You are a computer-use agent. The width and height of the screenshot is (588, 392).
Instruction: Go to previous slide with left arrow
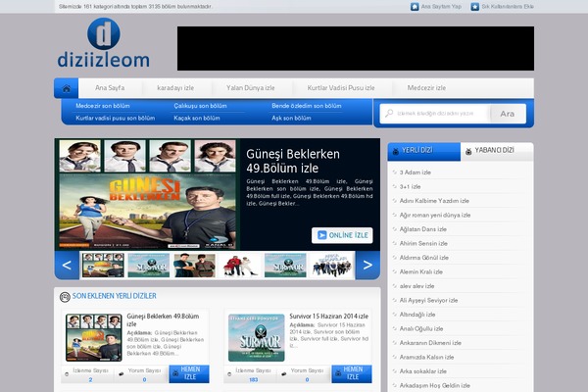[x=67, y=266]
